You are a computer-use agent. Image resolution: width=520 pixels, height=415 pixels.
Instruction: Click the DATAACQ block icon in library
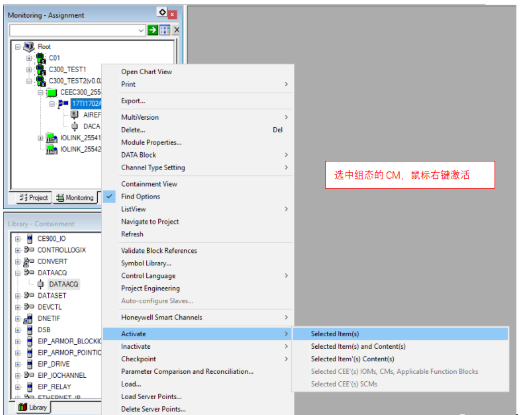41,284
